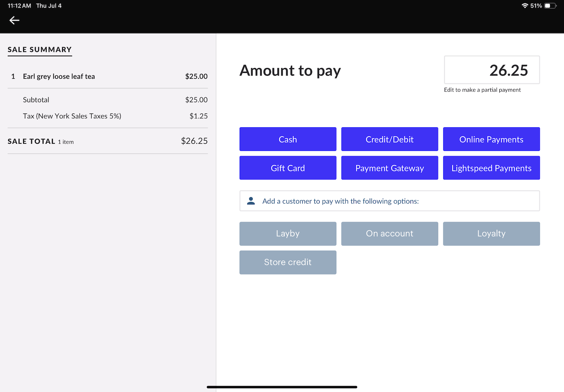Pay with Loyalty
The height and width of the screenshot is (392, 564).
[491, 234]
